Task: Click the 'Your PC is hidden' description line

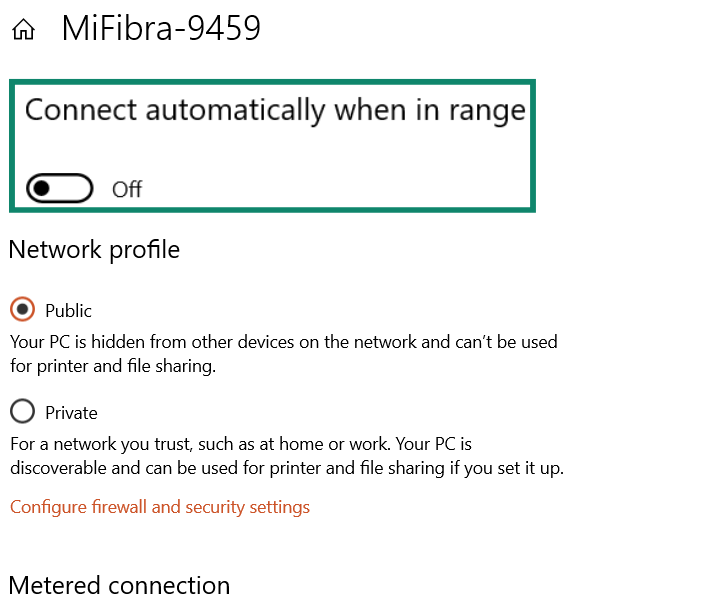Action: click(x=283, y=342)
